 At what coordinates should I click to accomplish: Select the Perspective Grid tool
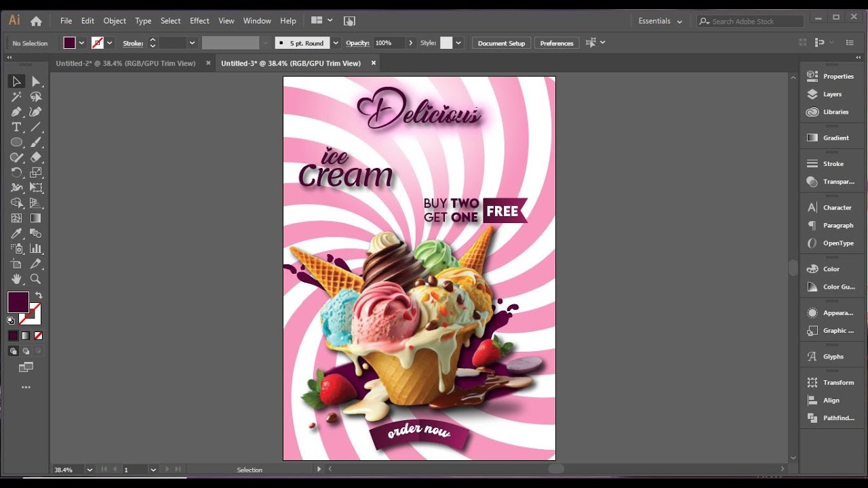pyautogui.click(x=36, y=203)
